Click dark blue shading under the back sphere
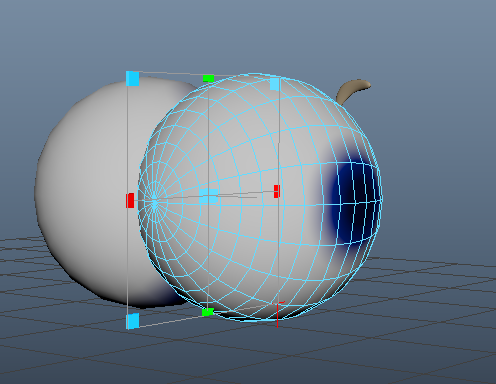The image size is (496, 384). 168,297
